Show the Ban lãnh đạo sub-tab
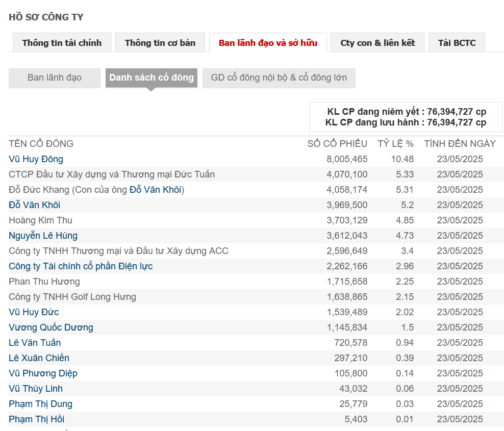 click(55, 78)
